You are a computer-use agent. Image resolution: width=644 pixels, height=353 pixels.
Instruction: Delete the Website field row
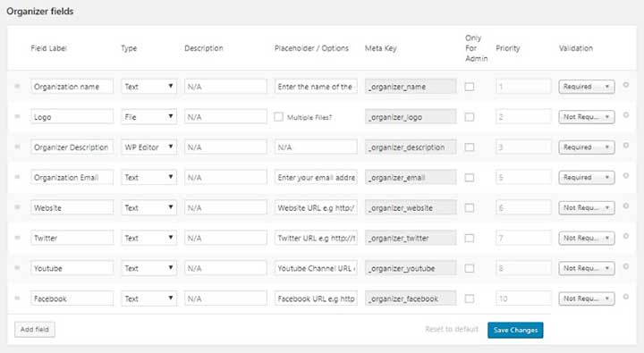625,206
